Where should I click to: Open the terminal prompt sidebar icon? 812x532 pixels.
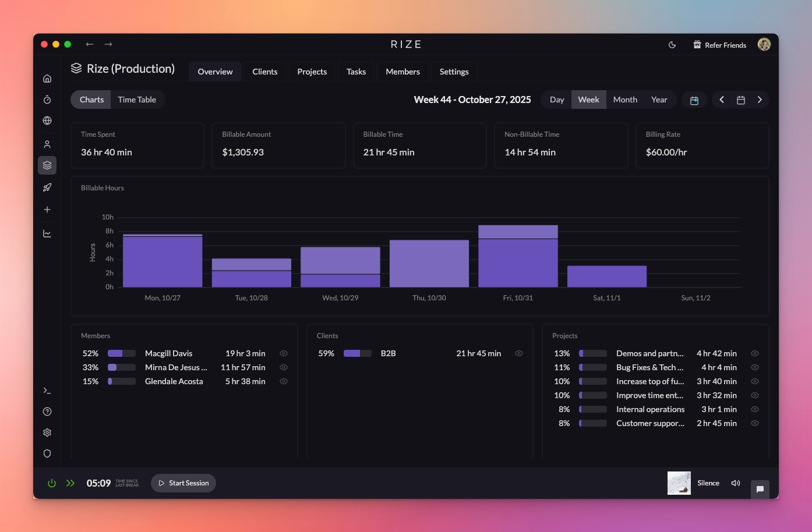pos(47,391)
